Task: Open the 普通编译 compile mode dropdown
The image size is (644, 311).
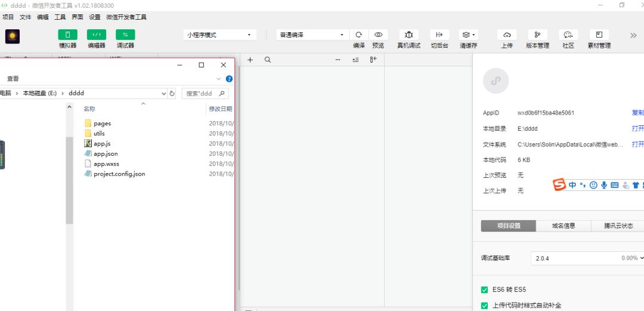Action: (312, 35)
